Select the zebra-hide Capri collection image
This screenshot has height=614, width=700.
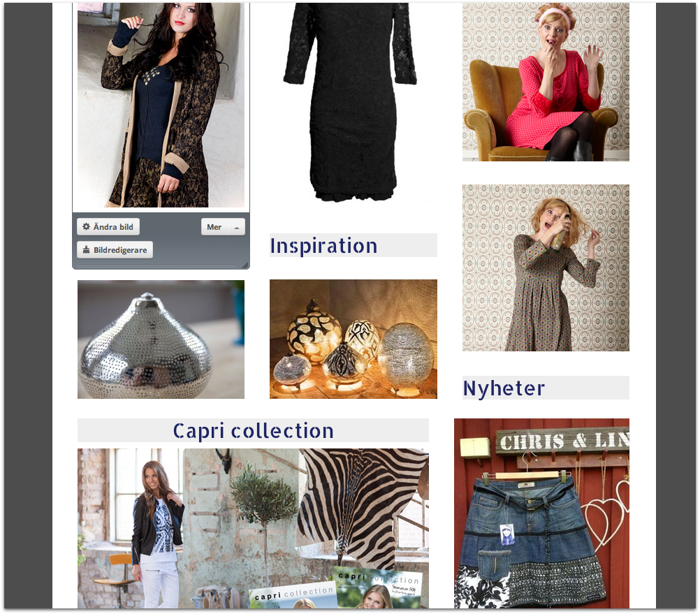click(253, 528)
